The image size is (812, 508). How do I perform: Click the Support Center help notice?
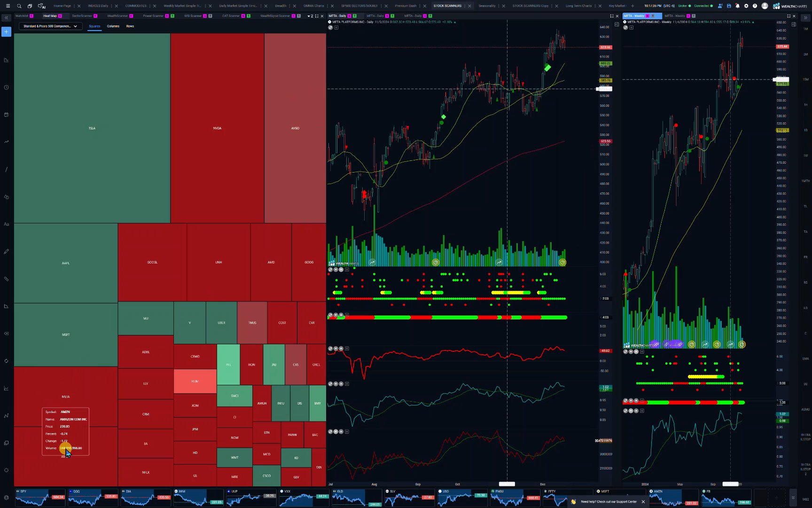pyautogui.click(x=609, y=502)
